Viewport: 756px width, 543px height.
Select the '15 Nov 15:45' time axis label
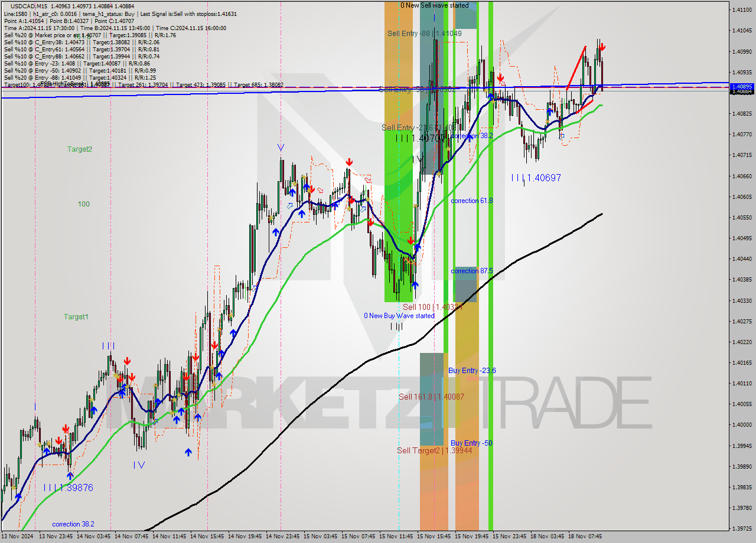[x=434, y=537]
